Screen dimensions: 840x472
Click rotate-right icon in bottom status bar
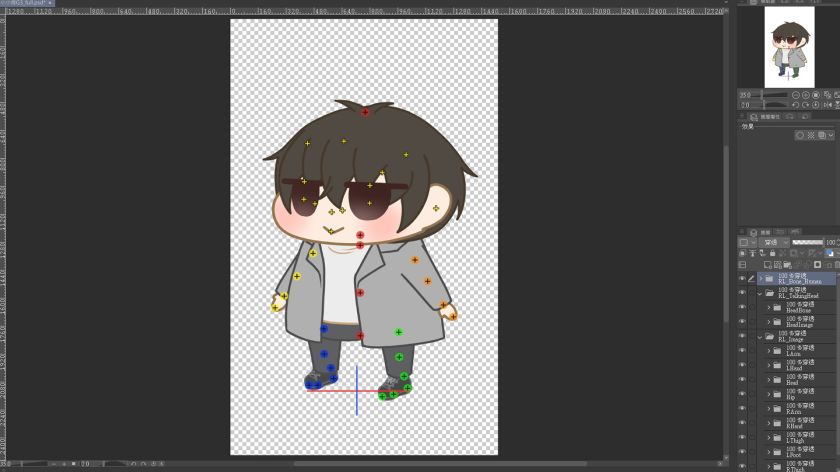(x=143, y=464)
